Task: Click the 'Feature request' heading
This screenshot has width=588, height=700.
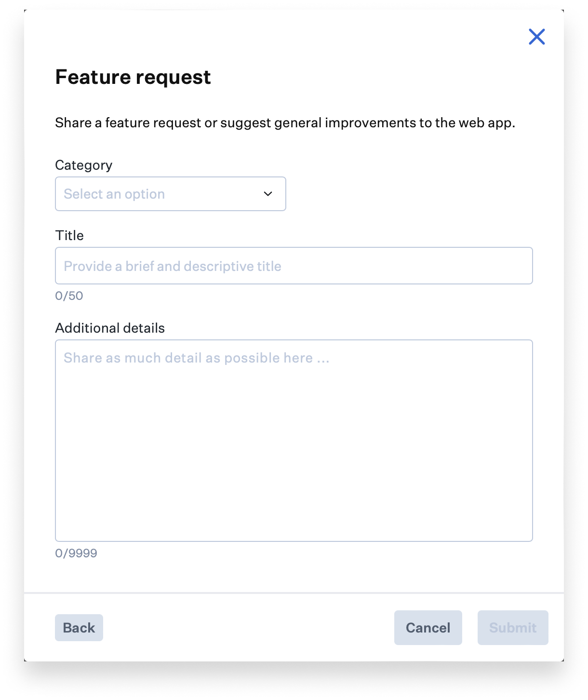Action: (133, 77)
